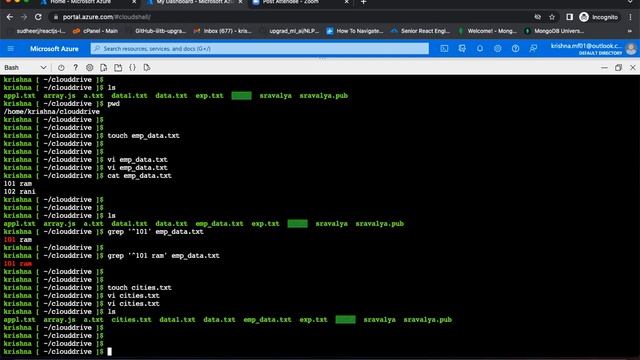Open the Azure portal hamburger menu
640x360 pixels.
[x=11, y=49]
